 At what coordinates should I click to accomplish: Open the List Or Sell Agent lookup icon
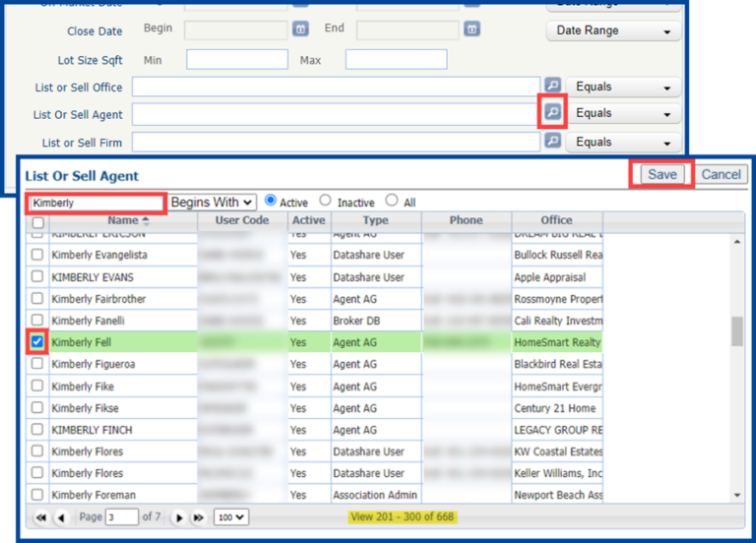[552, 112]
